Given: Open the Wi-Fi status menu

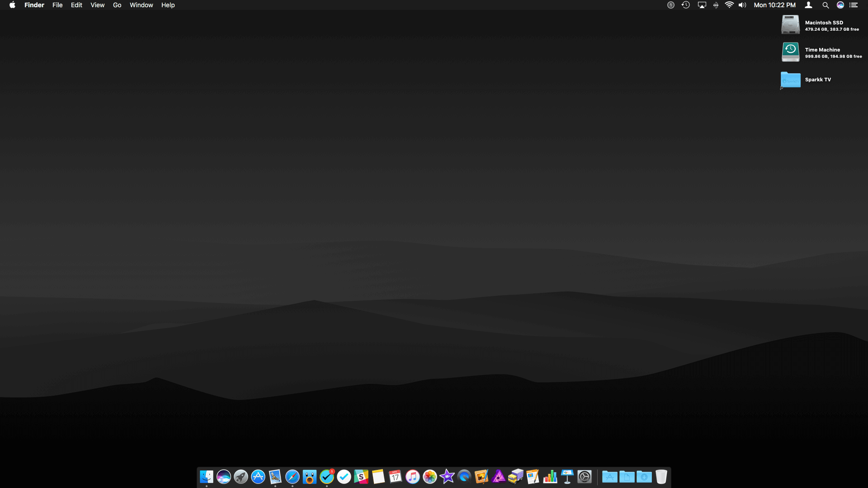Looking at the screenshot, I should [x=729, y=5].
